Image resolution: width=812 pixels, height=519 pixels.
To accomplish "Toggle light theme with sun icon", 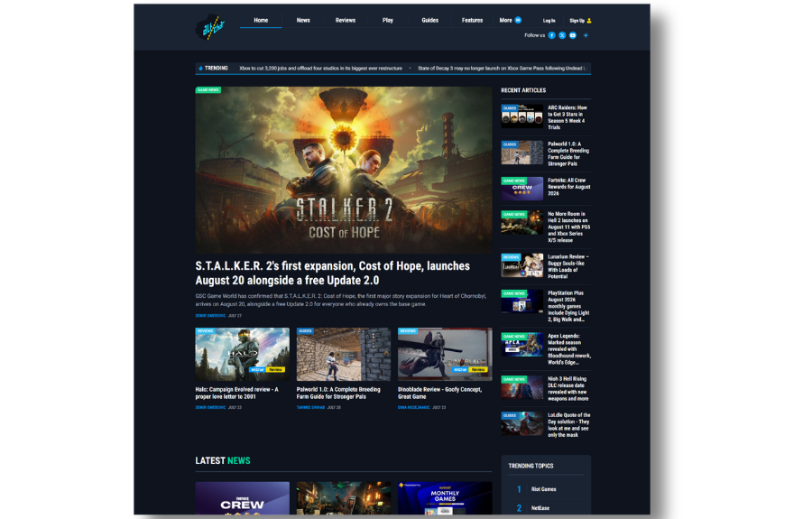I will [586, 35].
